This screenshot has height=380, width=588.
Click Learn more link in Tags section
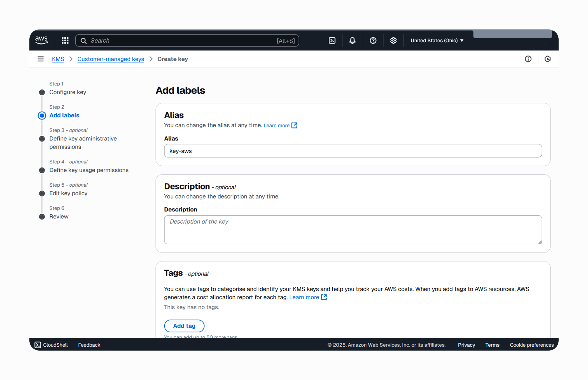(x=304, y=297)
